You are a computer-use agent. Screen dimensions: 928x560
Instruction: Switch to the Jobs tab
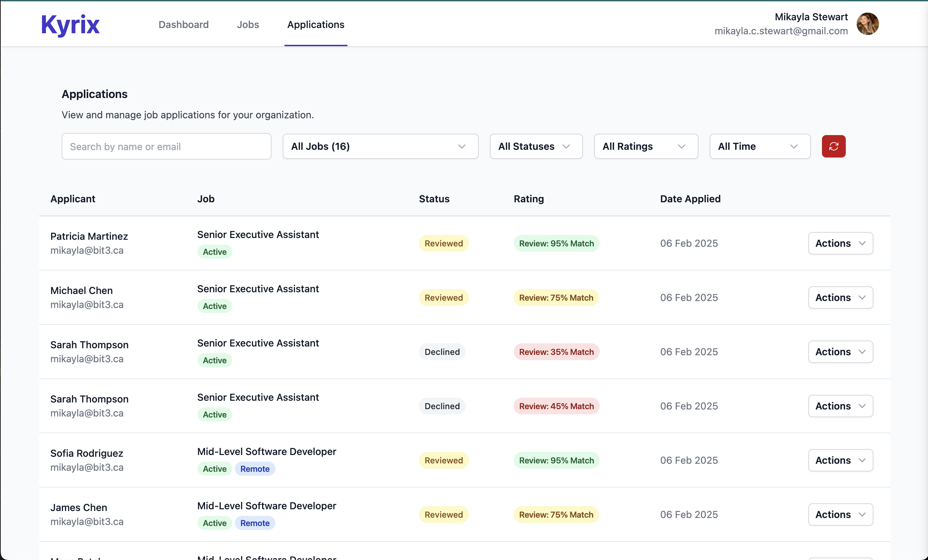[248, 24]
